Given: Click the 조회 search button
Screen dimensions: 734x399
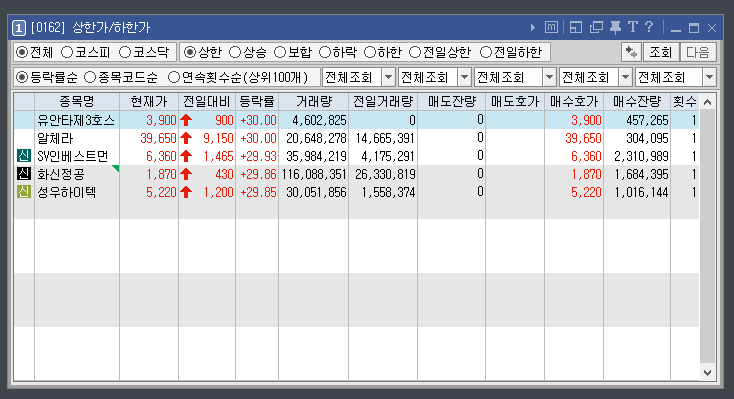Looking at the screenshot, I should 661,52.
